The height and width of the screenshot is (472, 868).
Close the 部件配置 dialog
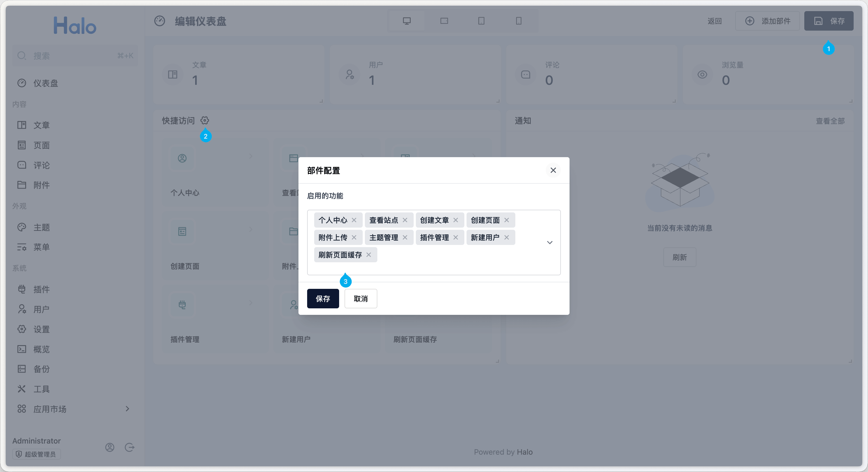(553, 170)
